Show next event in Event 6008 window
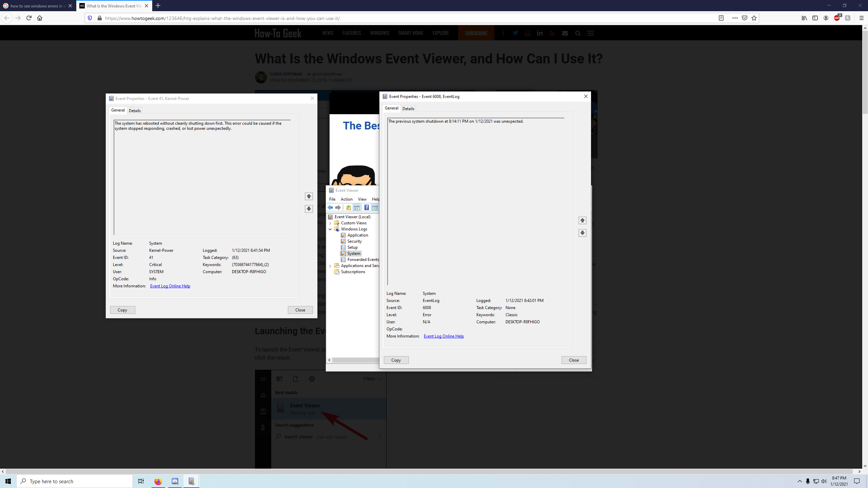 pyautogui.click(x=582, y=233)
